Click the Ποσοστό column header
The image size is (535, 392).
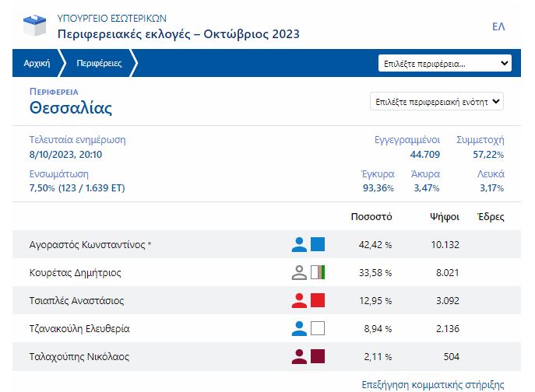pos(371,217)
